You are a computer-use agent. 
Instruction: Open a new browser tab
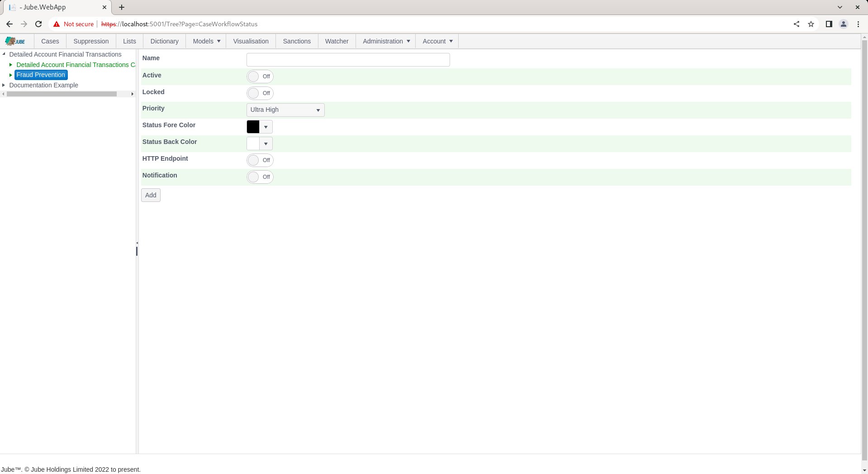tap(122, 7)
